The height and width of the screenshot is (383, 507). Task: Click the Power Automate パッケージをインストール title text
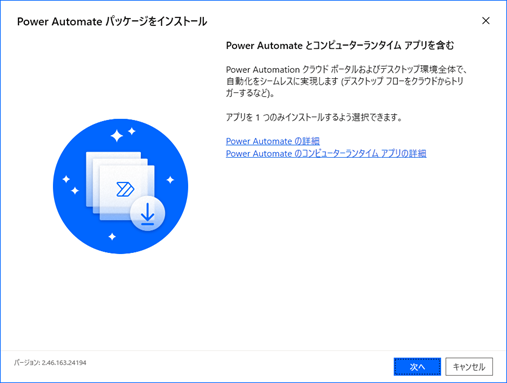(x=112, y=22)
